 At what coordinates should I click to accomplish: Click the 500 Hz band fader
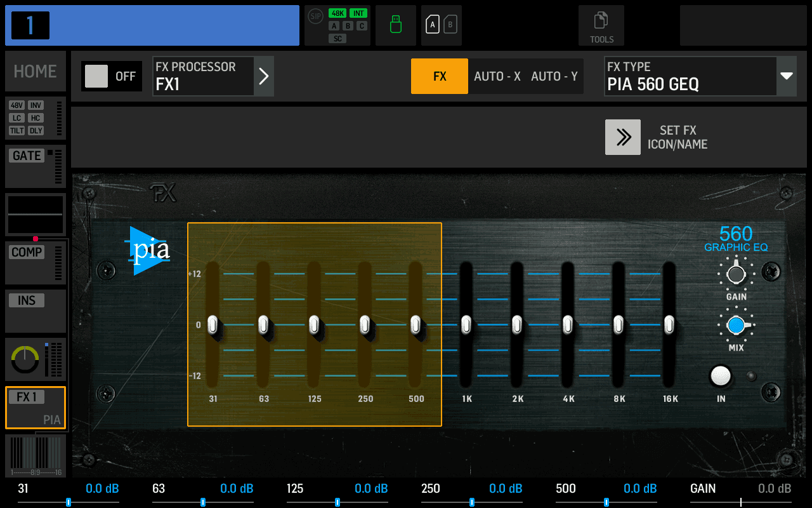tap(416, 324)
